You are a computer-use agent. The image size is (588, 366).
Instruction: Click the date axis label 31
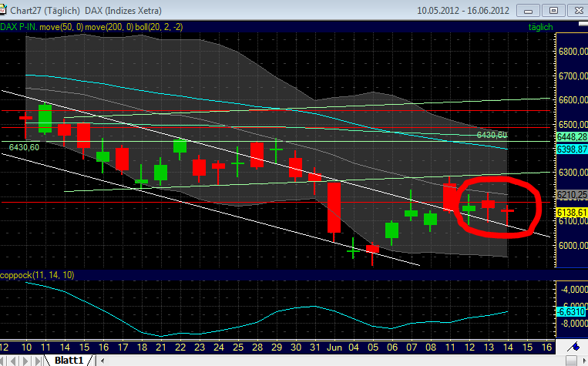[315, 348]
